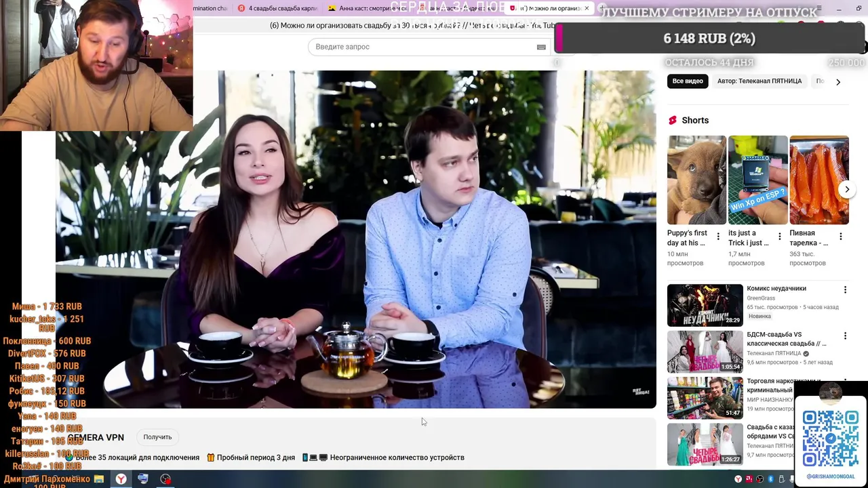
Task: Open the 51:47 shop video thumbnail
Action: (705, 398)
